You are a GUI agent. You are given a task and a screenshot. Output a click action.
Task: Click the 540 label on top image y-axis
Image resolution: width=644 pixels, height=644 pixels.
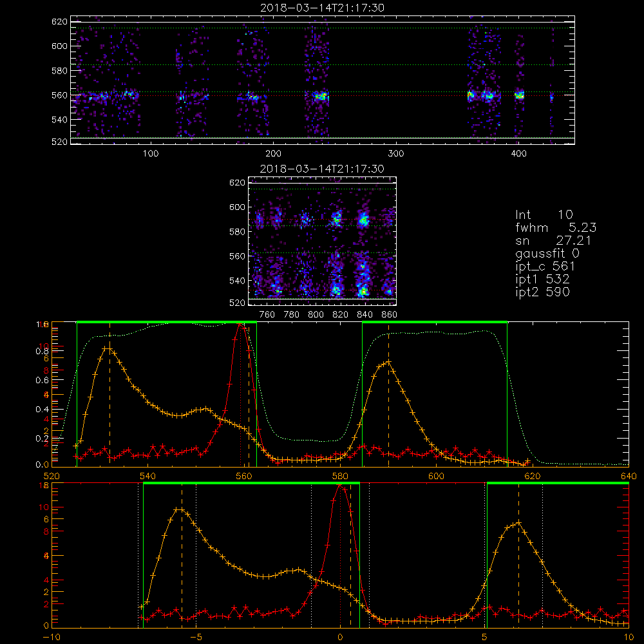(x=59, y=120)
